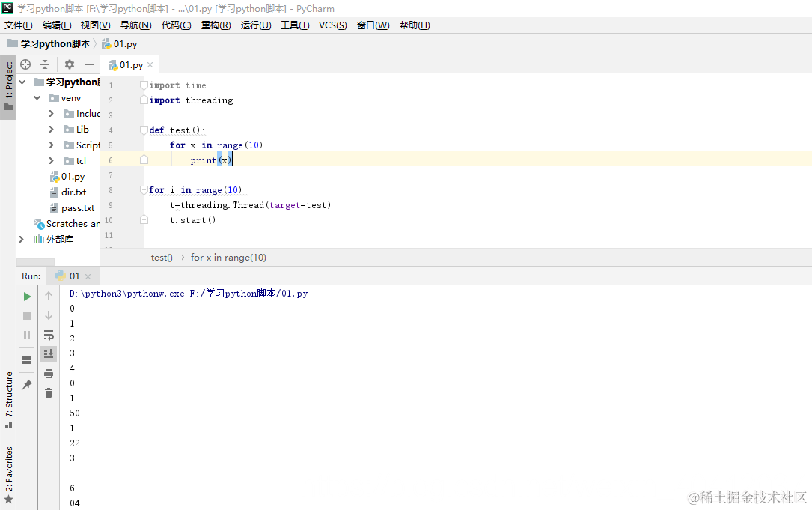Fold the import statements region
The width and height of the screenshot is (812, 510).
(144, 85)
